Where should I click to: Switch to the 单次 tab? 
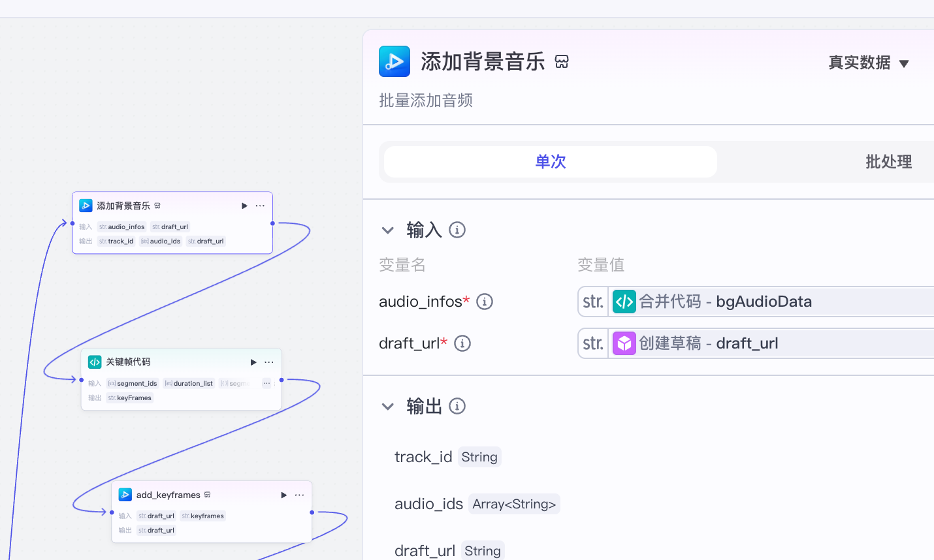coord(551,162)
